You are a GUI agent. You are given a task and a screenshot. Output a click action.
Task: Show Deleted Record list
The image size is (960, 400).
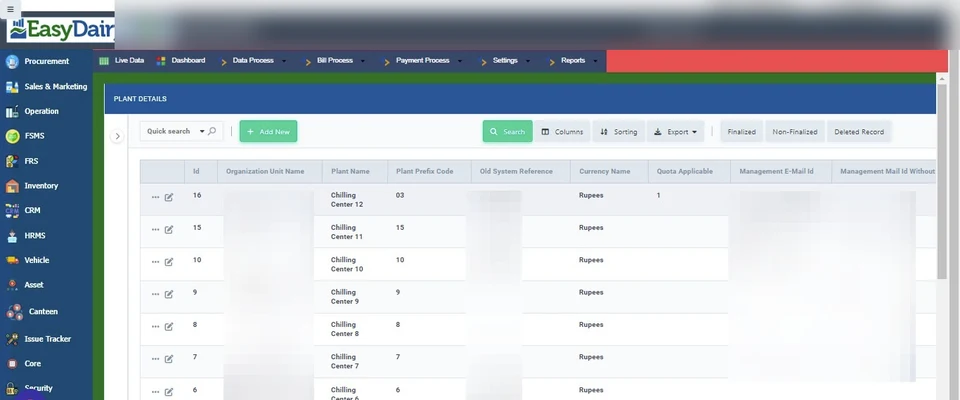pyautogui.click(x=859, y=132)
